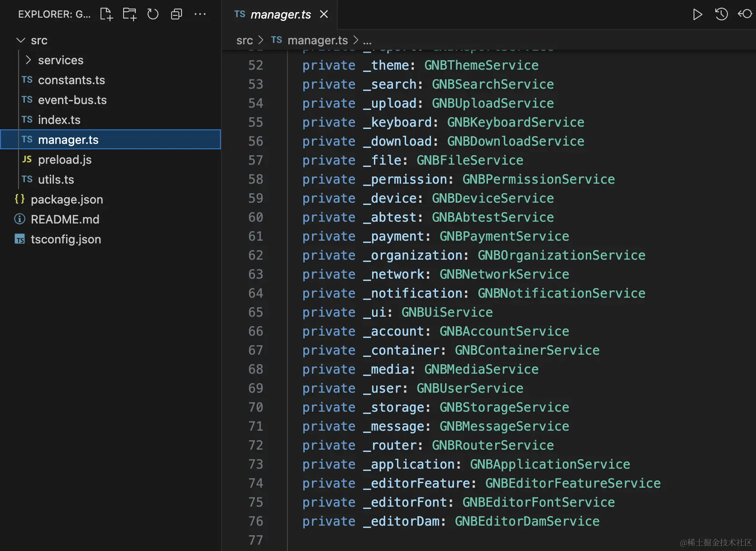756x551 pixels.
Task: Open event-bus.ts in Explorer
Action: [72, 100]
